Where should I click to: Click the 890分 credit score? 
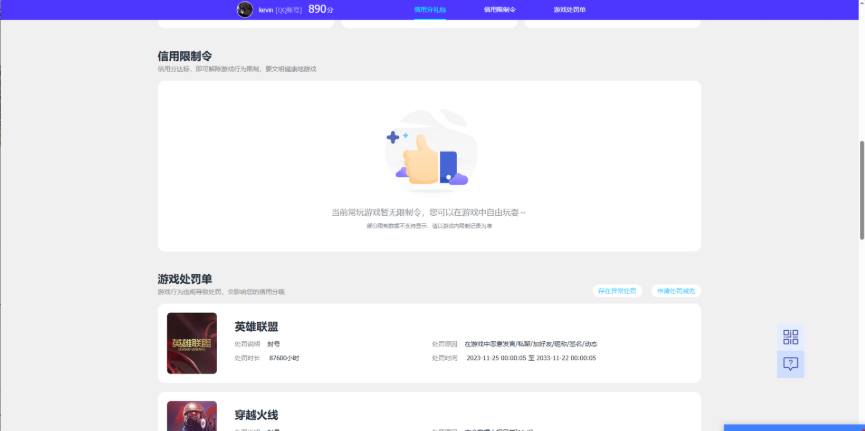tap(321, 9)
